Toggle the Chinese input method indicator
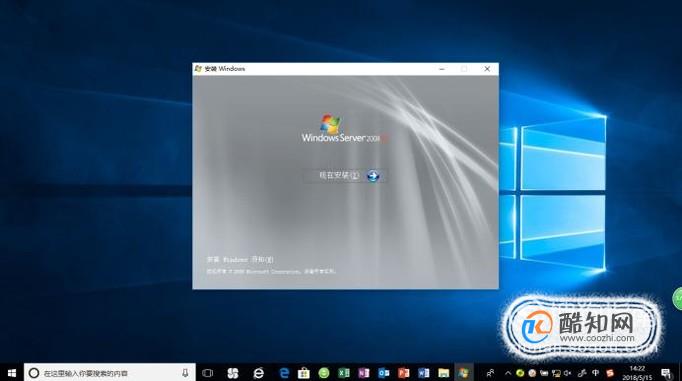Screen dimensions: 682x381 (595, 373)
